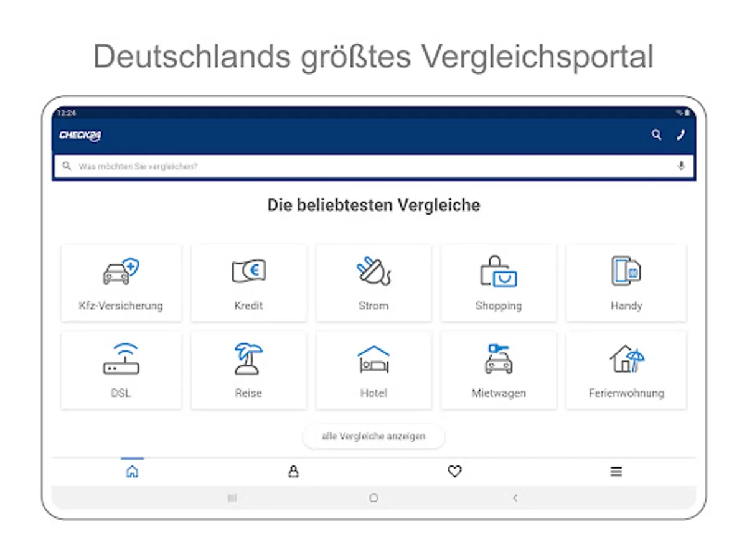This screenshot has height=560, width=747.
Task: Open the Shopping bag tile
Action: point(499,283)
